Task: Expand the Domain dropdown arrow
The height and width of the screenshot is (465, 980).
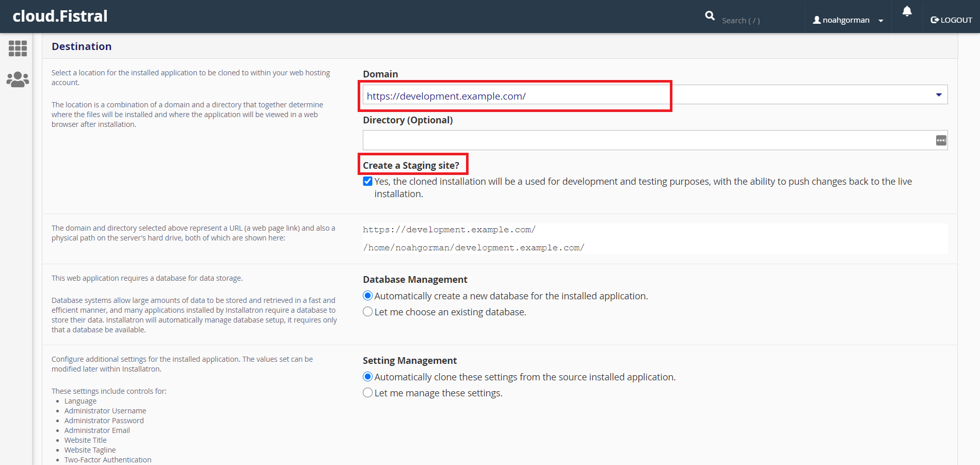Action: [938, 95]
